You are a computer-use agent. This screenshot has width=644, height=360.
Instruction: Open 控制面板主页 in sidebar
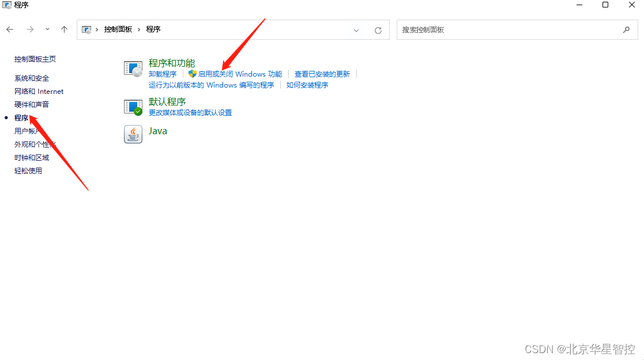pyautogui.click(x=35, y=59)
